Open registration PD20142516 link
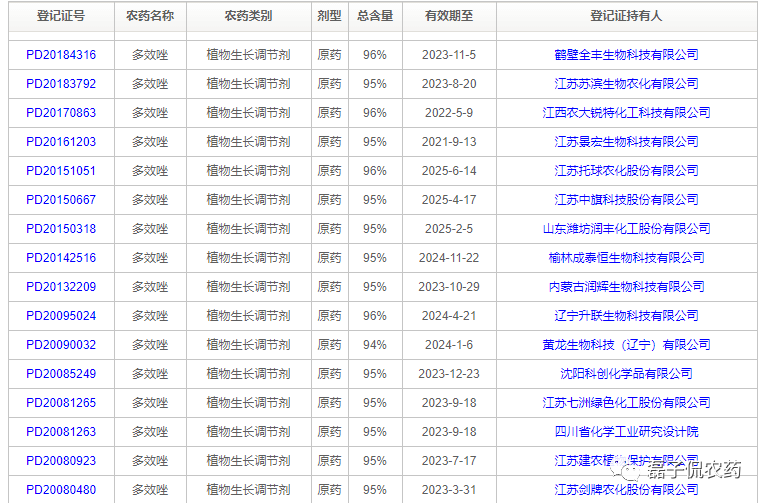766x503 pixels. pos(61,258)
